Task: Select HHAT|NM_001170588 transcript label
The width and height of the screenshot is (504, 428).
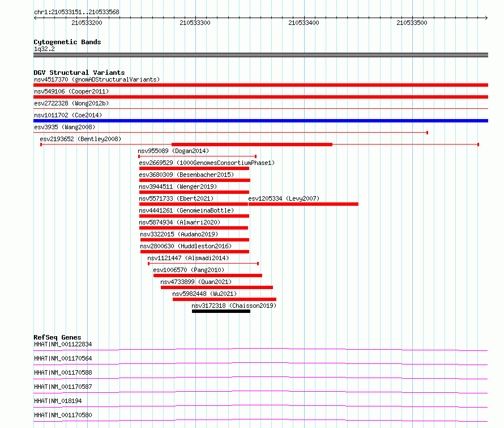Action: (x=63, y=372)
